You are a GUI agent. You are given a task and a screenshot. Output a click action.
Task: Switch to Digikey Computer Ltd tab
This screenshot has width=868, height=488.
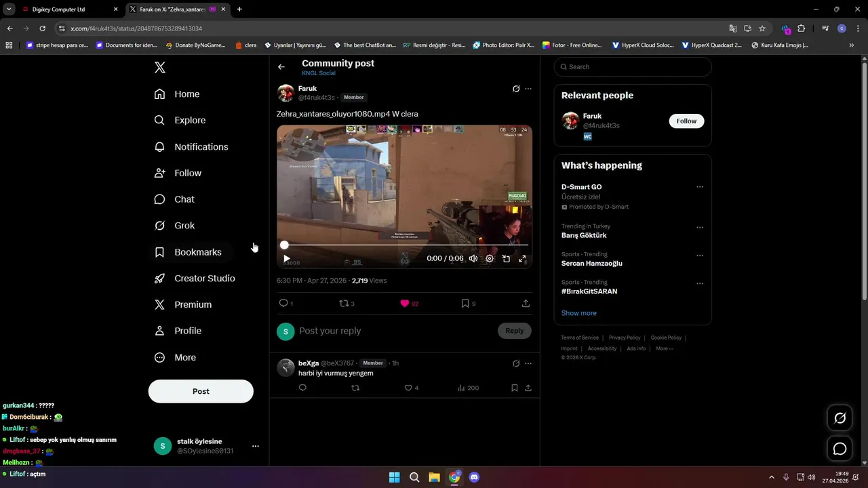pos(68,9)
